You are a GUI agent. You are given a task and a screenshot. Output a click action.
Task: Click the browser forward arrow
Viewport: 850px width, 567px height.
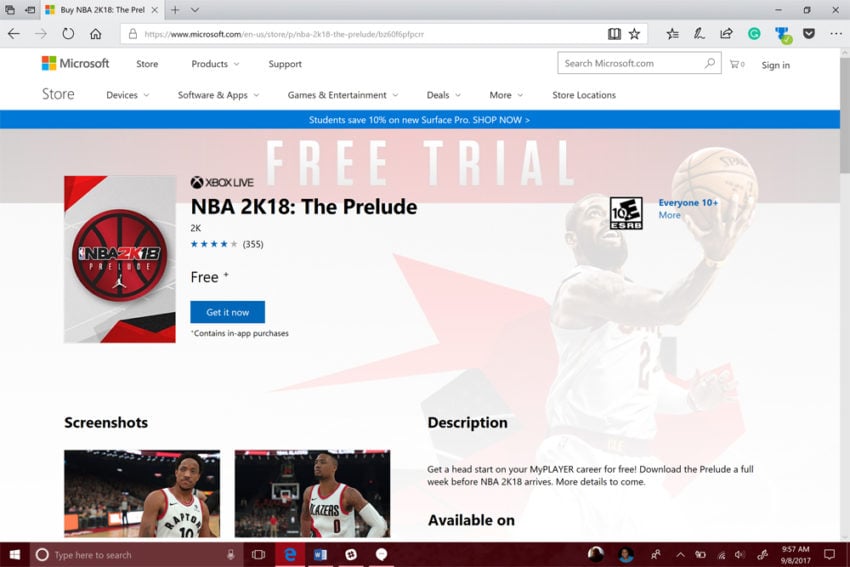tap(41, 34)
